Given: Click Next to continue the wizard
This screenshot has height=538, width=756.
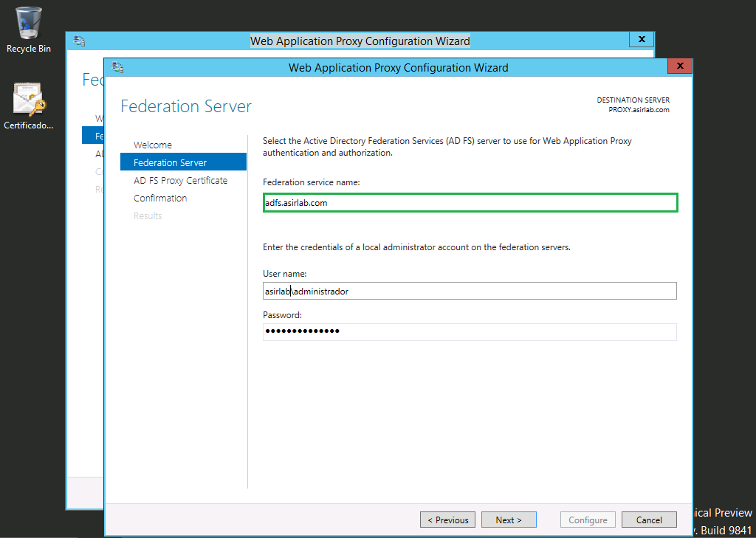Looking at the screenshot, I should click(509, 520).
